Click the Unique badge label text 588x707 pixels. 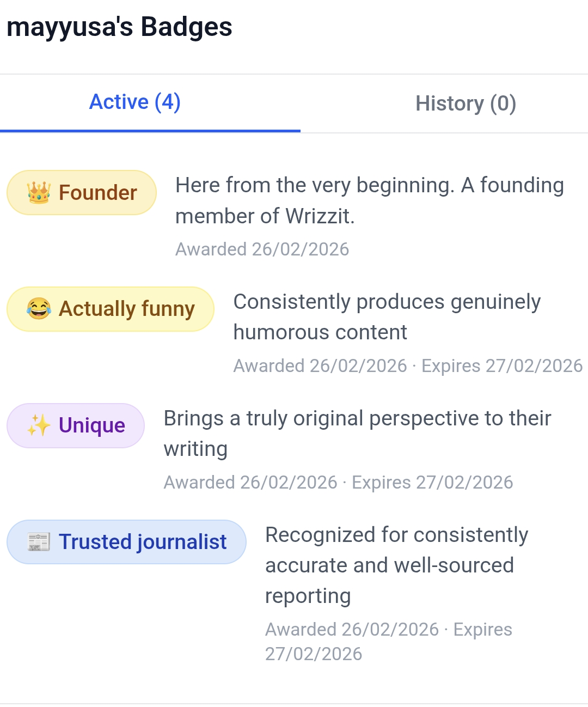[x=92, y=425]
